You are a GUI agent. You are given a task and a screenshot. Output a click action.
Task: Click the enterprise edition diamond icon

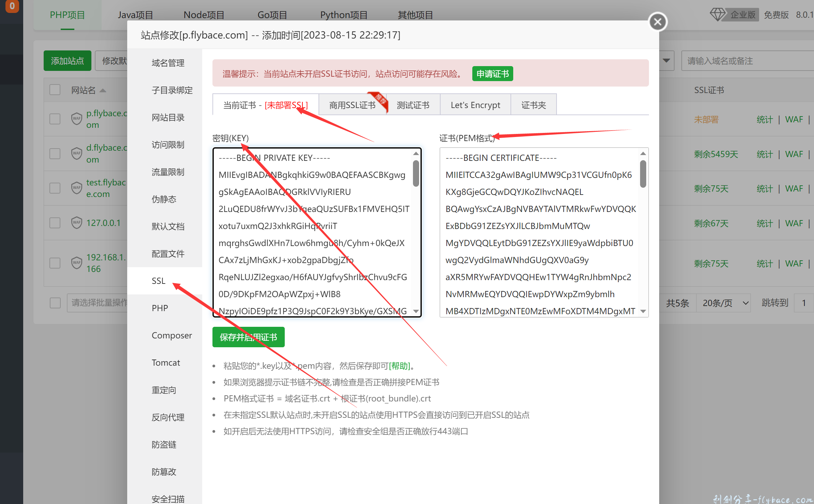[717, 15]
